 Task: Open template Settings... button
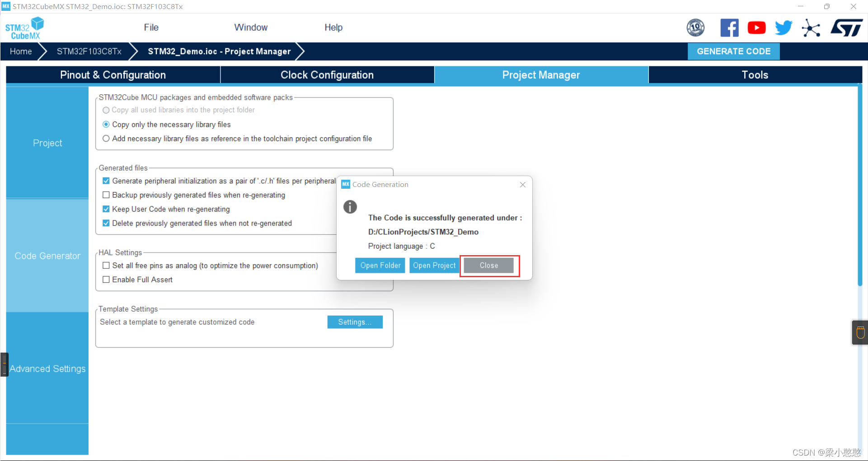tap(355, 322)
